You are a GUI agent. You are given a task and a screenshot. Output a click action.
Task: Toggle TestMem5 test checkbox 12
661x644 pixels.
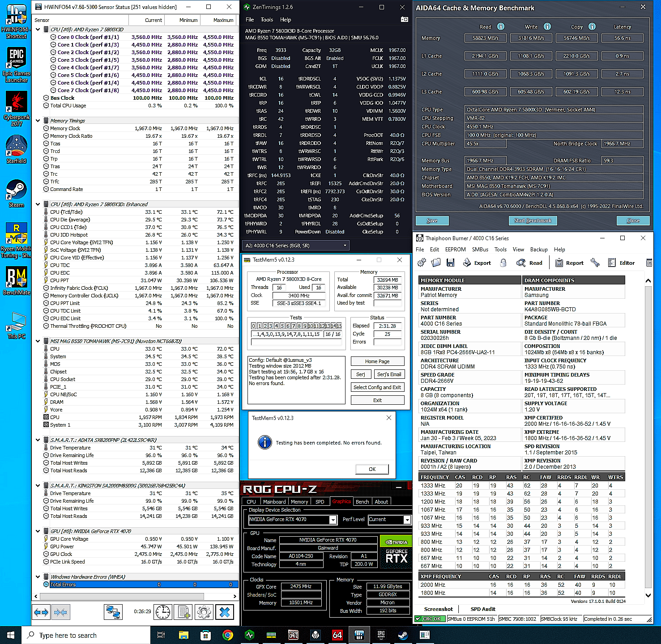[x=322, y=326]
